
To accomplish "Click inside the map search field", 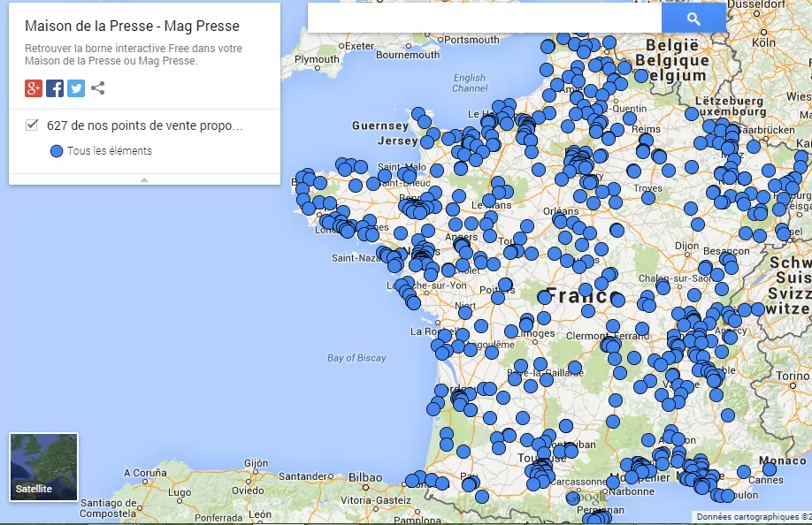I will pos(484,19).
